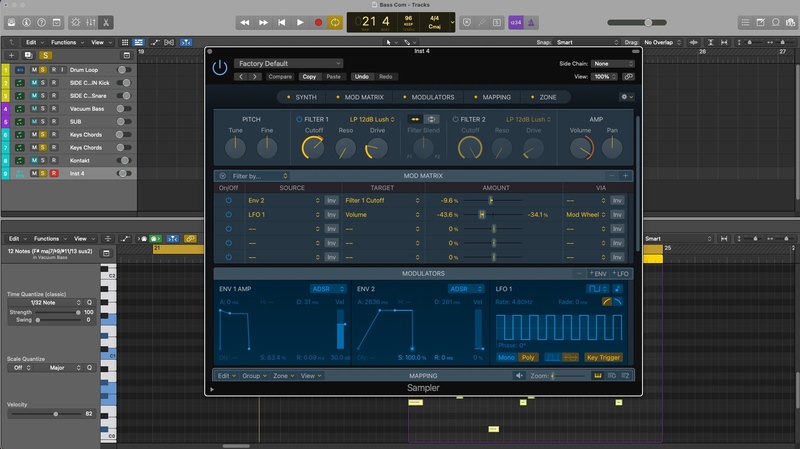Click the Filter 1 Cutoff knob
Image resolution: width=800 pixels, height=449 pixels.
pyautogui.click(x=312, y=148)
